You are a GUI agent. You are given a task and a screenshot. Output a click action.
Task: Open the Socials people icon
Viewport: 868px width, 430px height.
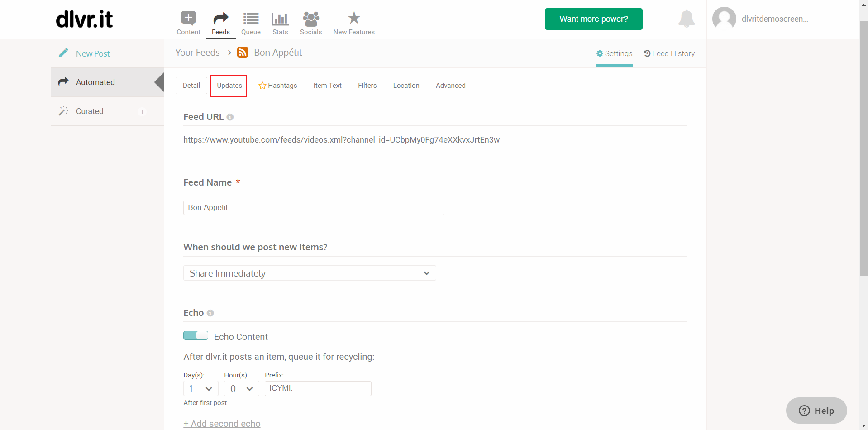click(x=311, y=19)
